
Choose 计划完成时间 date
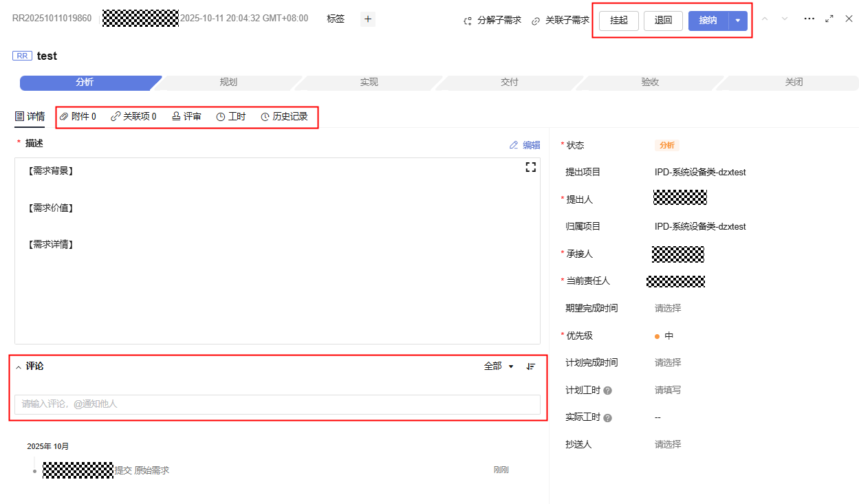[x=668, y=362]
